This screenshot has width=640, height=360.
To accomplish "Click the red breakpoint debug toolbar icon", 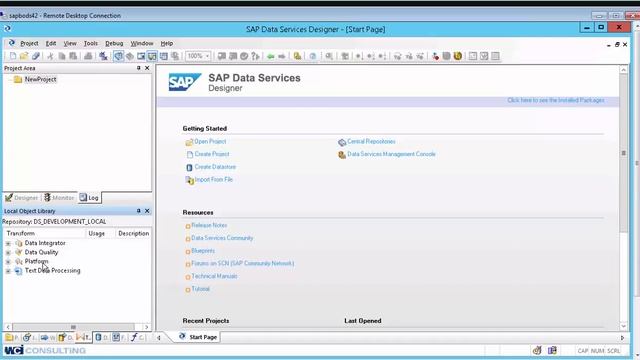I will (435, 56).
